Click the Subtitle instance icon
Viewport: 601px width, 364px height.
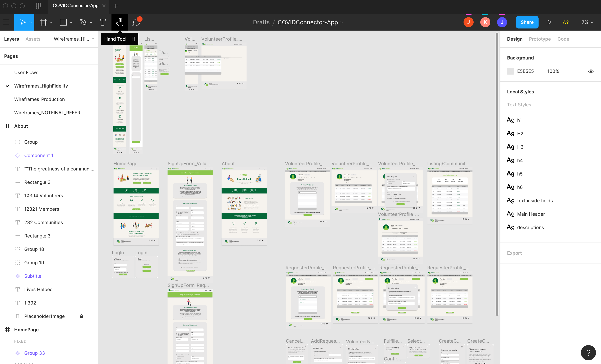[x=18, y=276]
